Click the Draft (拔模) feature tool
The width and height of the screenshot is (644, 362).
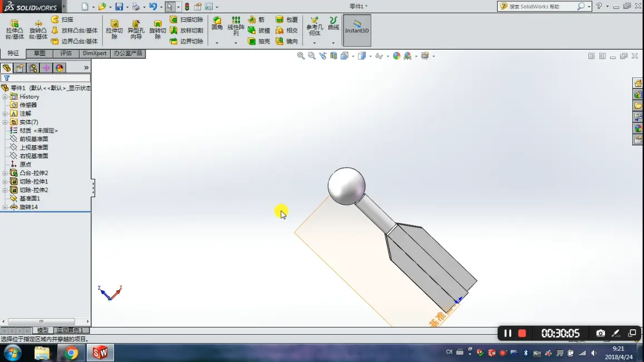(259, 31)
